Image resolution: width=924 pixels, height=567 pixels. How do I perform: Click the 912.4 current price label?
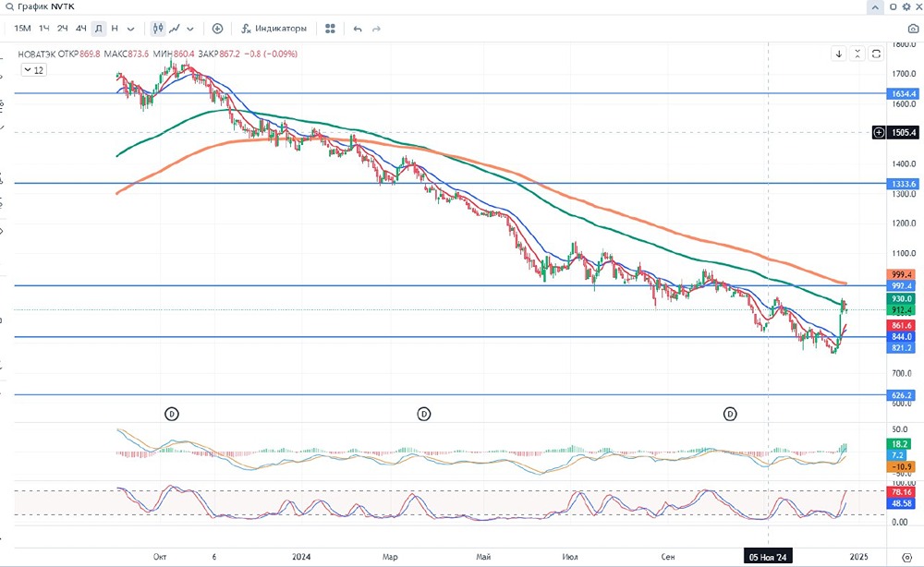click(x=902, y=309)
